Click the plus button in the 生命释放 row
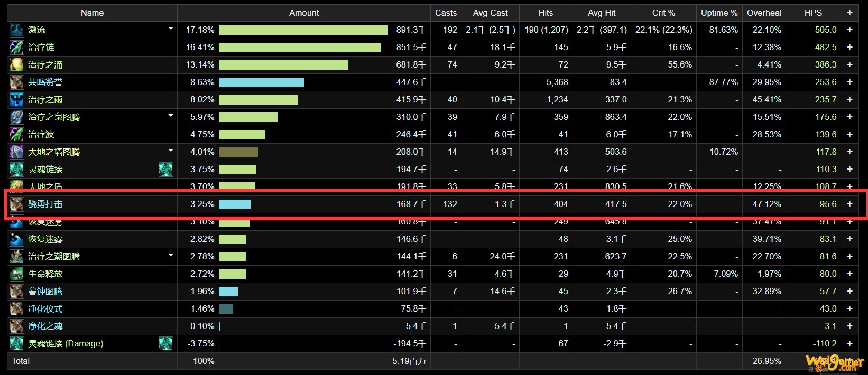 (x=850, y=274)
